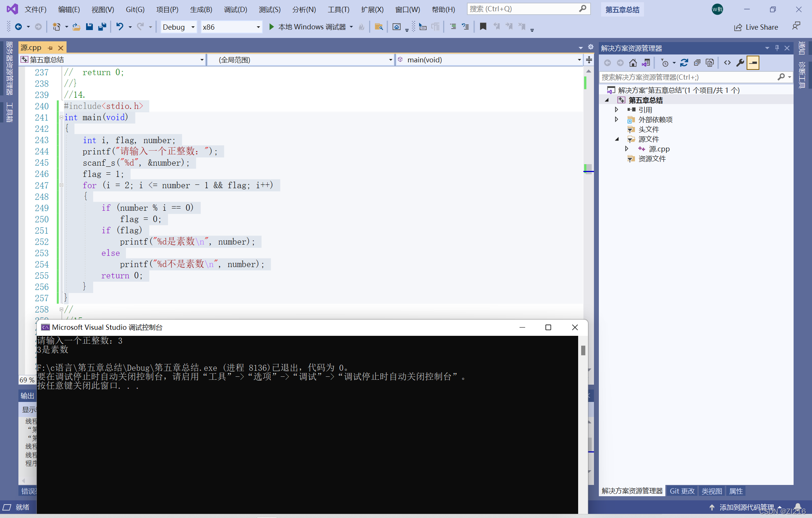Refresh Solution Explorer with sync icon

click(684, 63)
